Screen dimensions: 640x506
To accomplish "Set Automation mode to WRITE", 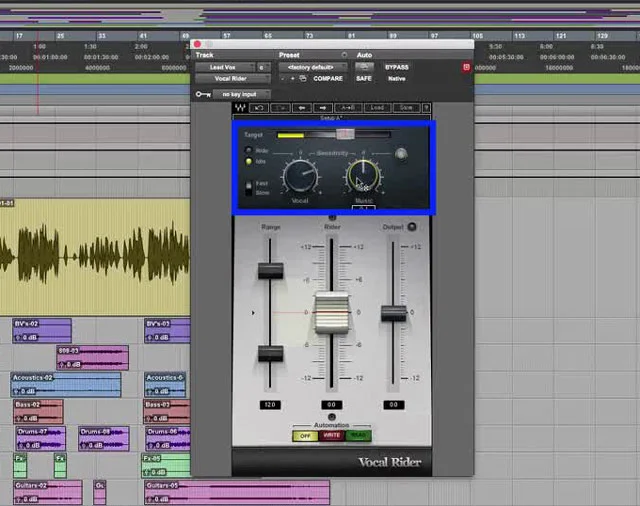I will tap(331, 436).
